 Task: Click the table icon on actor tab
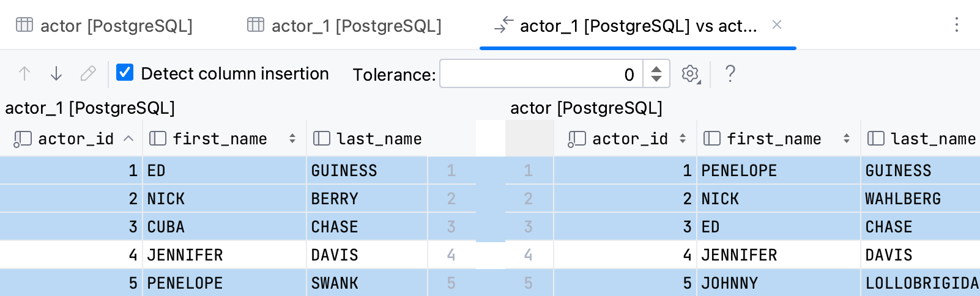24,25
